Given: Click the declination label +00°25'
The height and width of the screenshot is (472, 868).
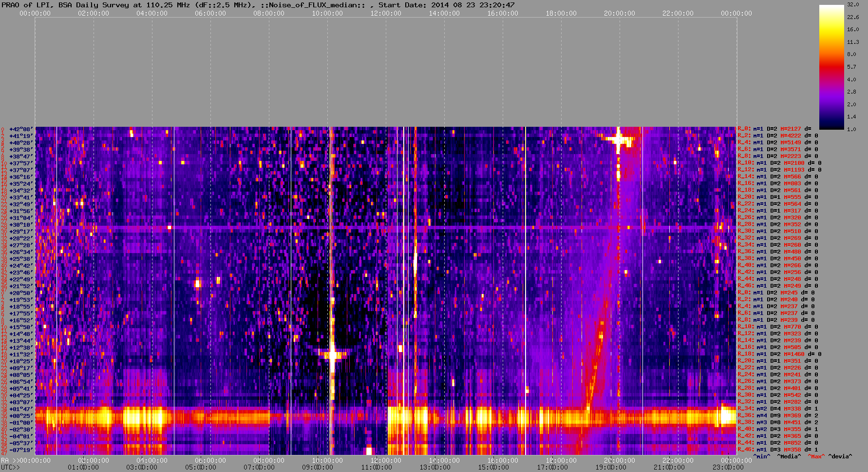Looking at the screenshot, I should (21, 416).
